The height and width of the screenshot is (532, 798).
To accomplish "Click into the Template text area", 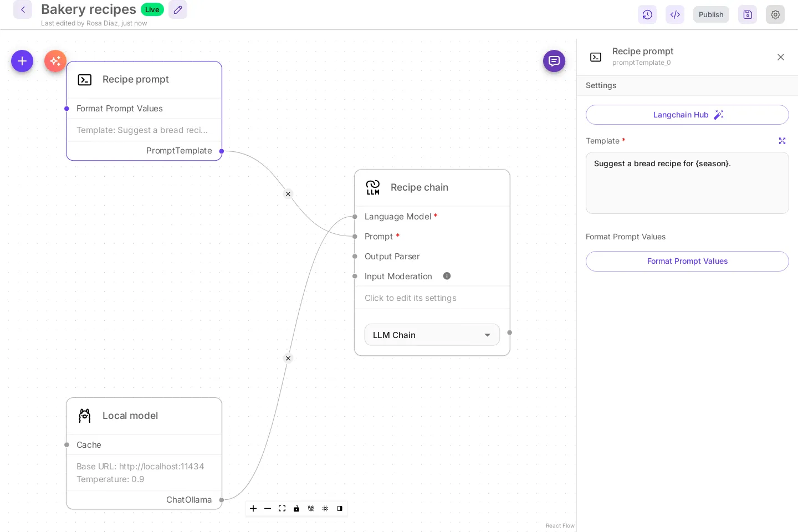I will [687, 183].
